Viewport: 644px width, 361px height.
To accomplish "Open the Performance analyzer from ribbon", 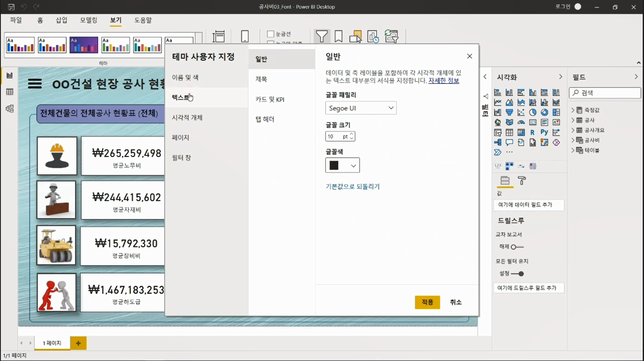I will pos(373,36).
